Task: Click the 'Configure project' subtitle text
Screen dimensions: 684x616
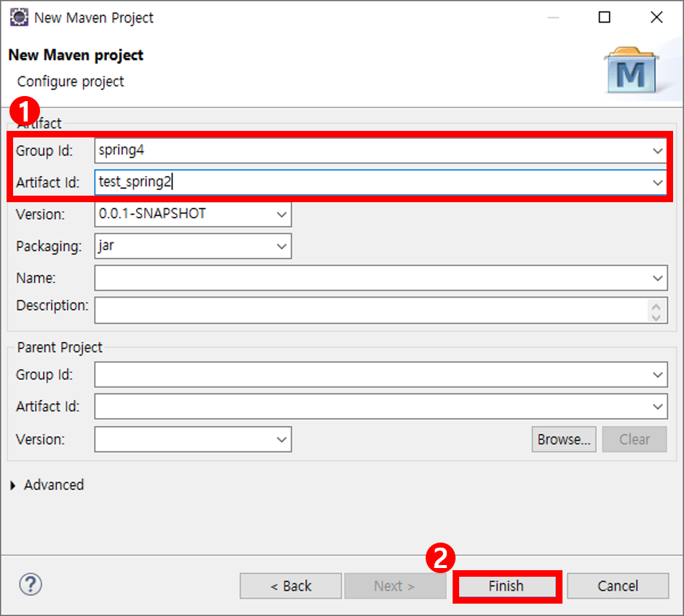Action: pyautogui.click(x=71, y=81)
